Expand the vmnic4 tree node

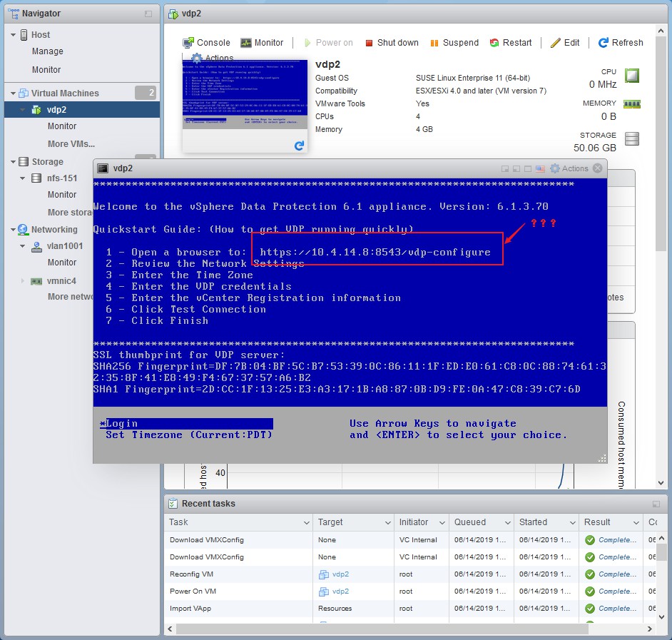[22, 281]
